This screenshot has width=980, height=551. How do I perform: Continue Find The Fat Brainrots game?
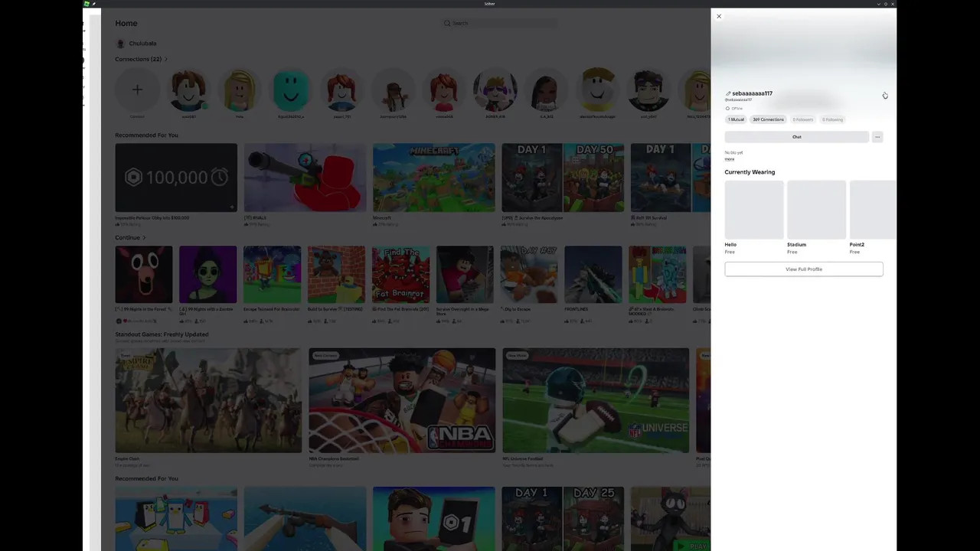click(401, 275)
